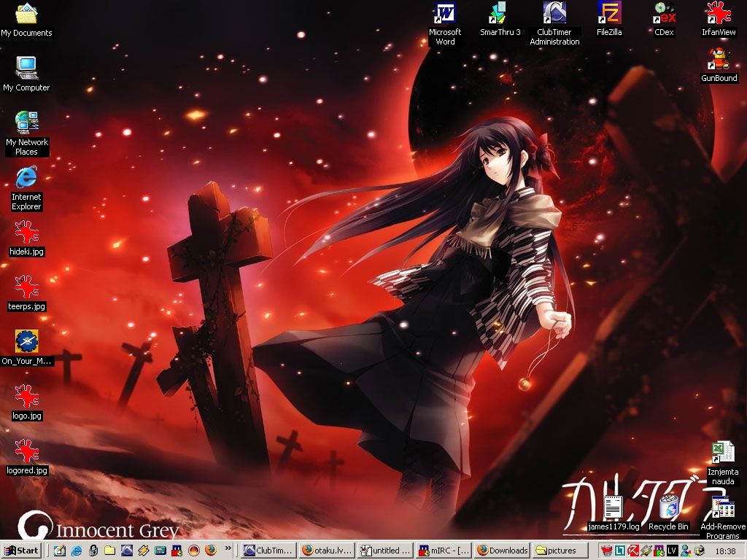Switch to Downloads taskbar window
The image size is (747, 560).
503,551
